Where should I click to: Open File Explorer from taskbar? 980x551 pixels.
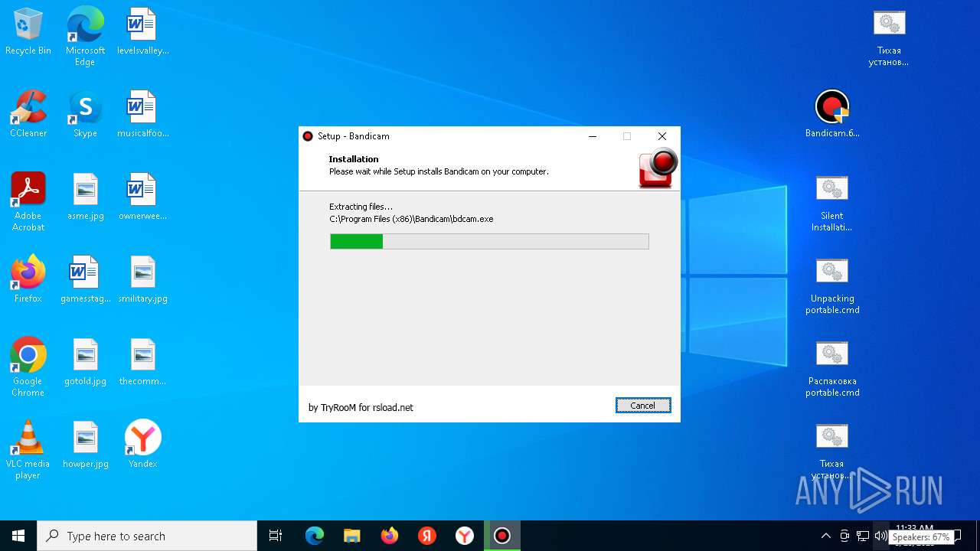pos(352,536)
